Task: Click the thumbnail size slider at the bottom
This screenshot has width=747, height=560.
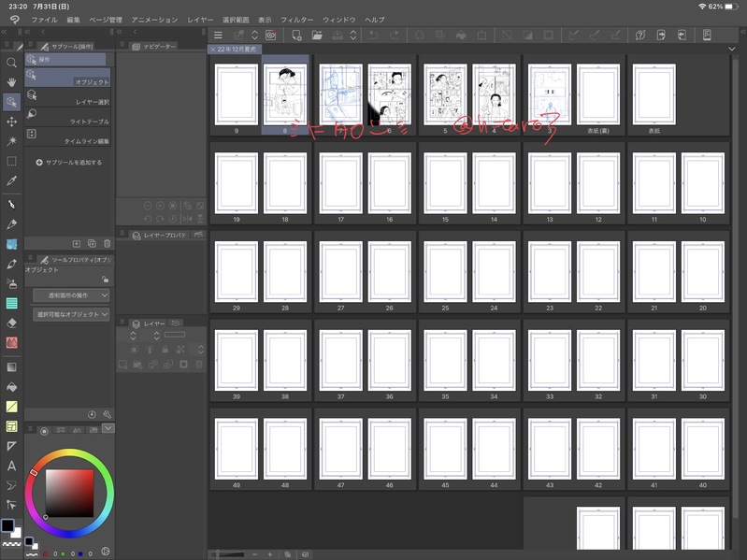Action: 230,554
